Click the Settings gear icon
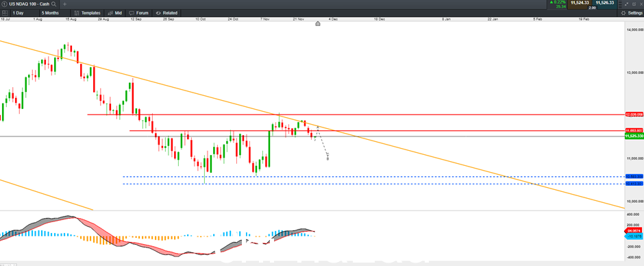This screenshot has width=644, height=266. [x=623, y=13]
